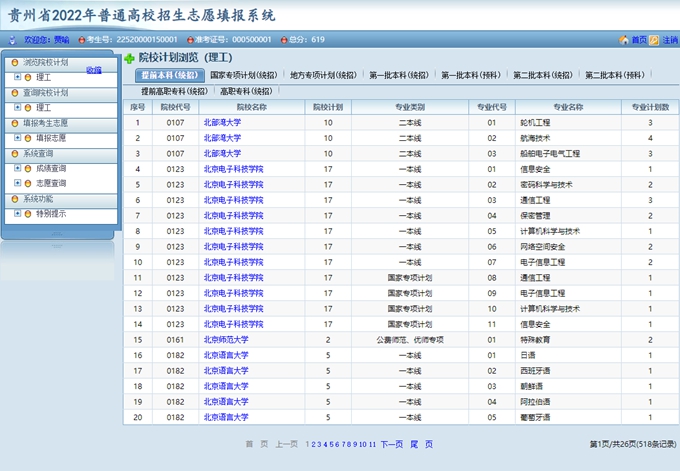Click the logout icon beside 注销
This screenshot has width=680, height=471.
(654, 40)
